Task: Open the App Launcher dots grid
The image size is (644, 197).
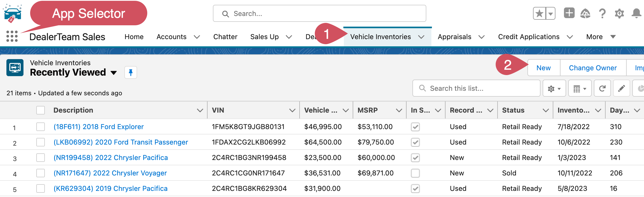Action: (12, 36)
